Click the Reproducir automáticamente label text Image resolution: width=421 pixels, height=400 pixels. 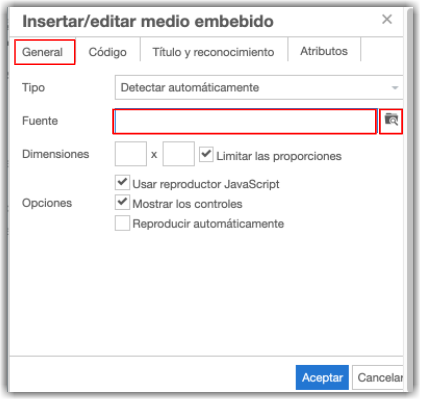pyautogui.click(x=208, y=224)
